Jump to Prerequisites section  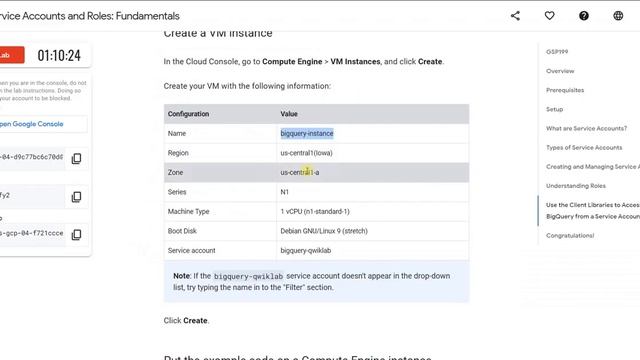tap(565, 90)
